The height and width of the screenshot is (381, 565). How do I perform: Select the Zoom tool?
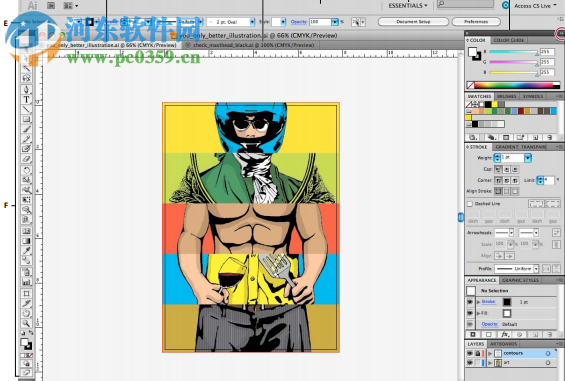pyautogui.click(x=26, y=323)
